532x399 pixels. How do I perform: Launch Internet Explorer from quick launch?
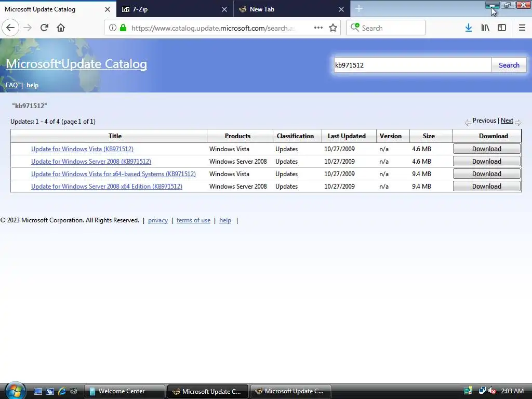(x=62, y=391)
